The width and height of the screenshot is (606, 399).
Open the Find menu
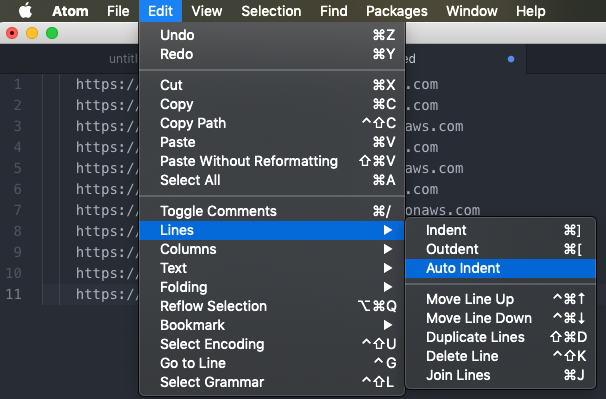334,11
